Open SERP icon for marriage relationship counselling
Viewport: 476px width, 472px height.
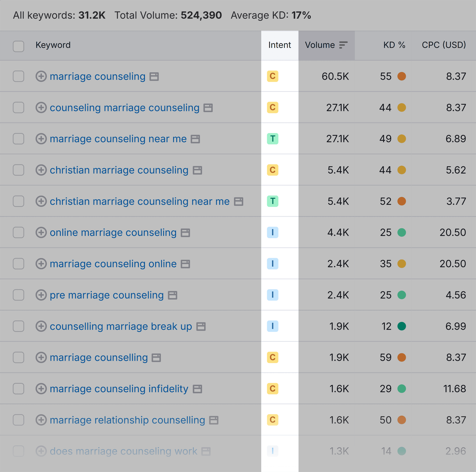tap(214, 420)
